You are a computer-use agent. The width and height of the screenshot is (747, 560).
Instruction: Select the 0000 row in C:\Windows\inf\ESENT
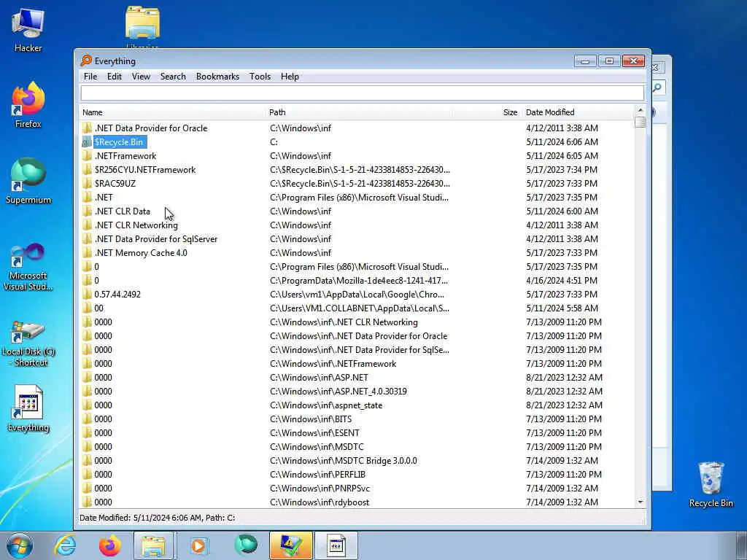[x=357, y=433]
